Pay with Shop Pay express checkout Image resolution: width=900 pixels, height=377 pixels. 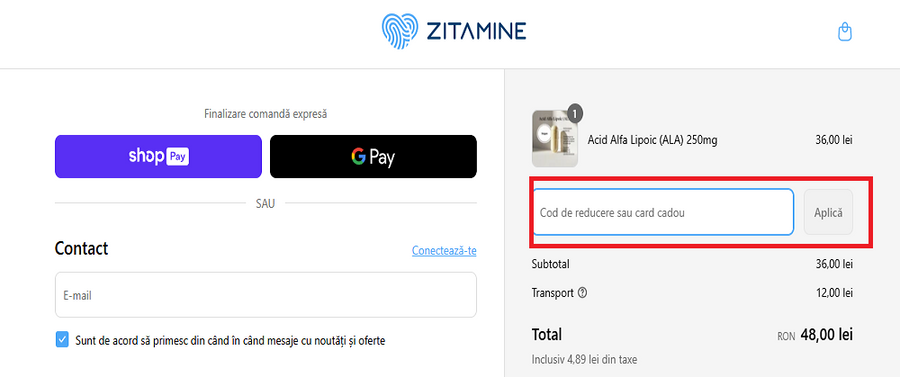[x=158, y=156]
